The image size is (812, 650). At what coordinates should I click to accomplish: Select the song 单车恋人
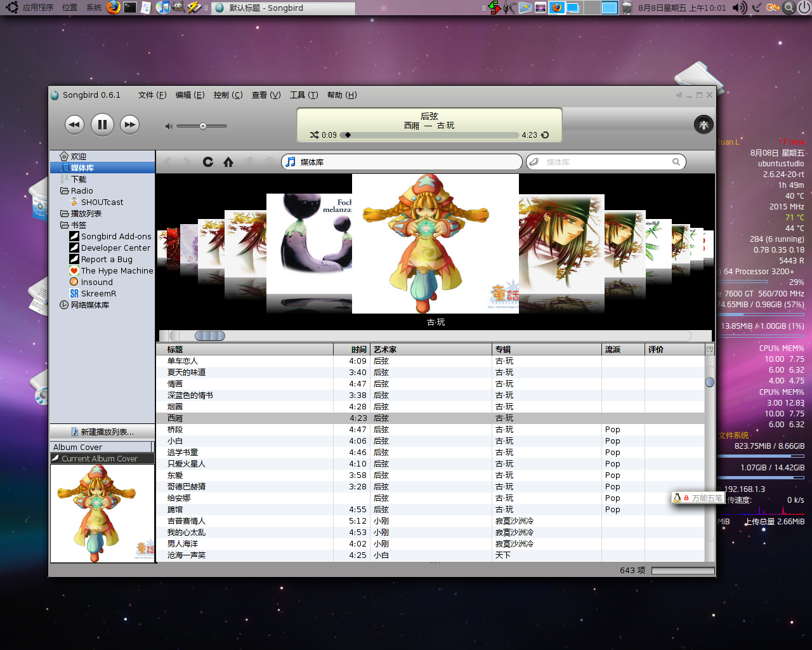(431, 361)
